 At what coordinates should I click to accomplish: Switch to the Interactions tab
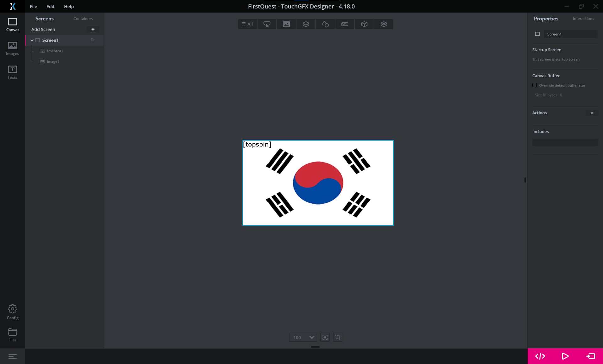click(583, 19)
